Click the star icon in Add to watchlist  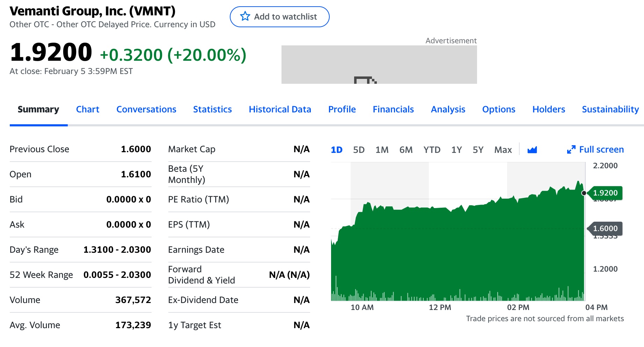click(x=245, y=16)
